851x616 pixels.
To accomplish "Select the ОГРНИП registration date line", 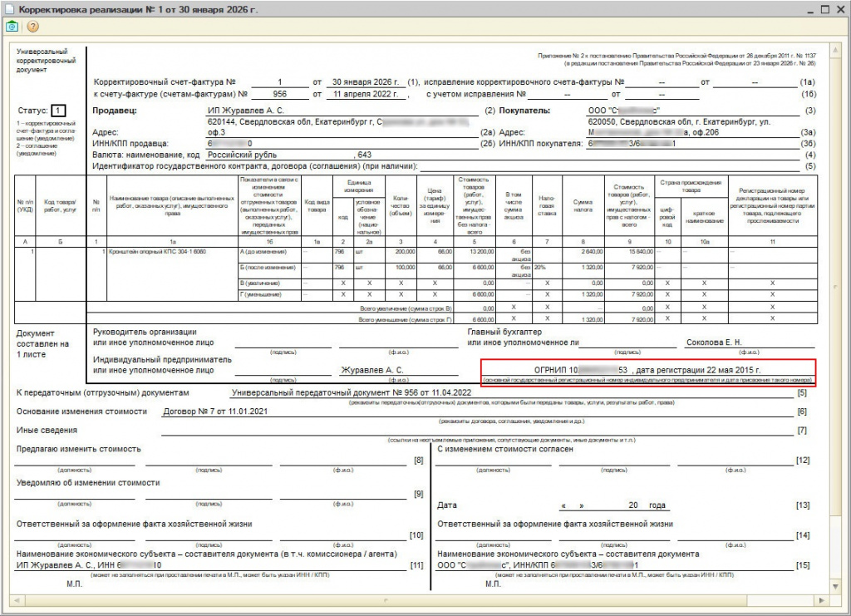I will [x=647, y=370].
